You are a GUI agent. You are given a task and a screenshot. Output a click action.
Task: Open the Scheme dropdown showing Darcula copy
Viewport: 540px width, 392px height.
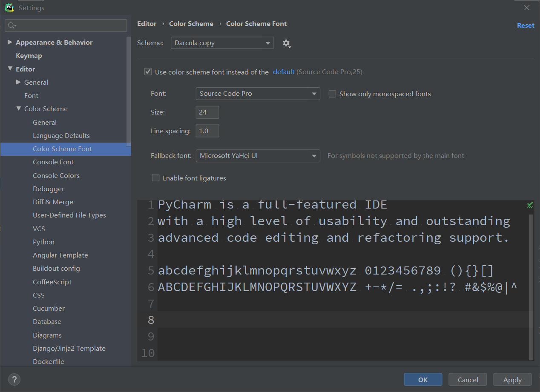(x=222, y=43)
